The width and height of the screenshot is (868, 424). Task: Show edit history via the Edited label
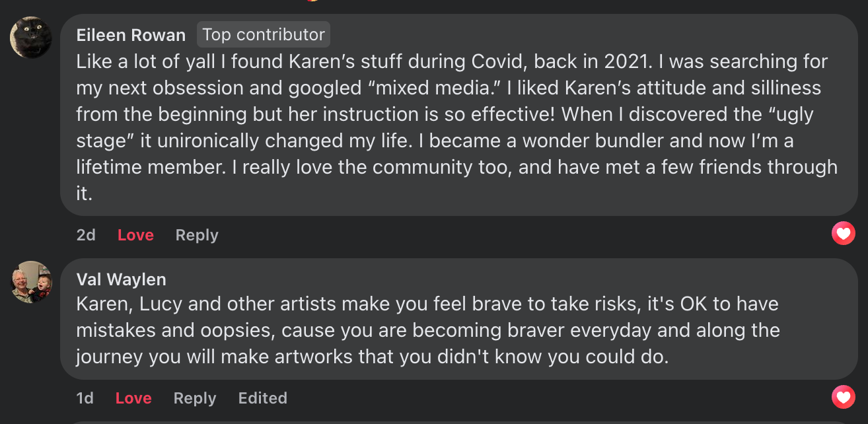tap(262, 398)
